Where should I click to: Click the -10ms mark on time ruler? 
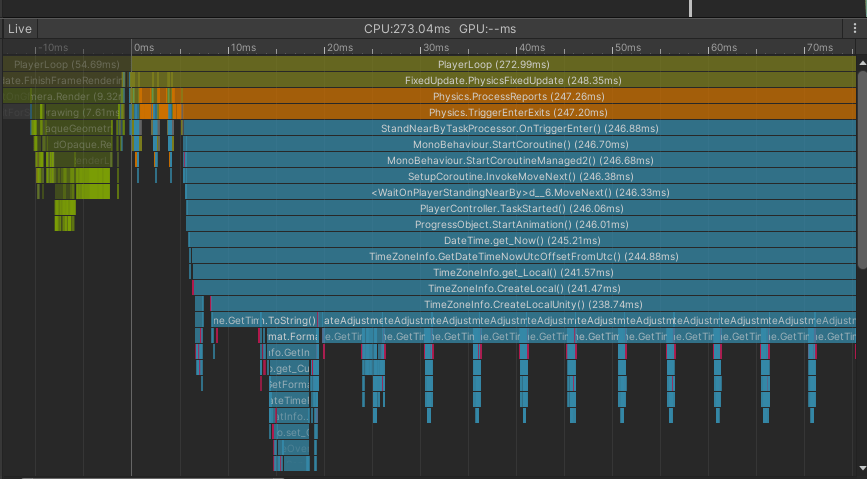[x=54, y=48]
